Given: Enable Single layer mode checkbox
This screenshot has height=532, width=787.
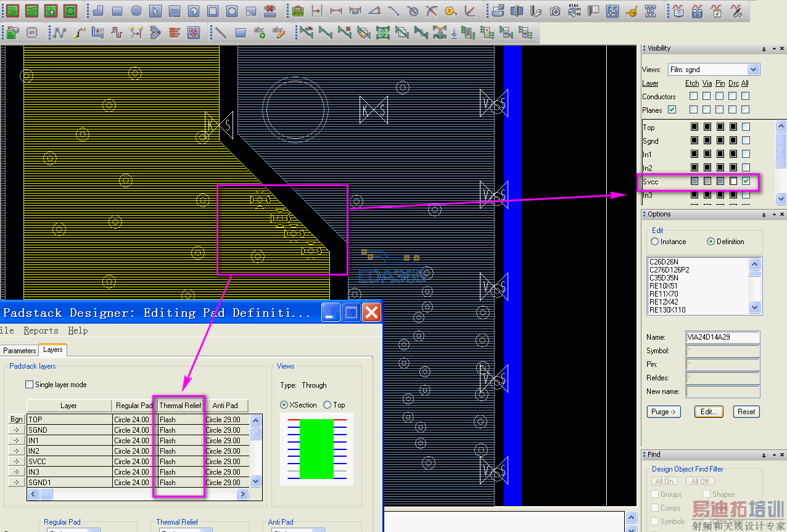Looking at the screenshot, I should click(x=29, y=385).
